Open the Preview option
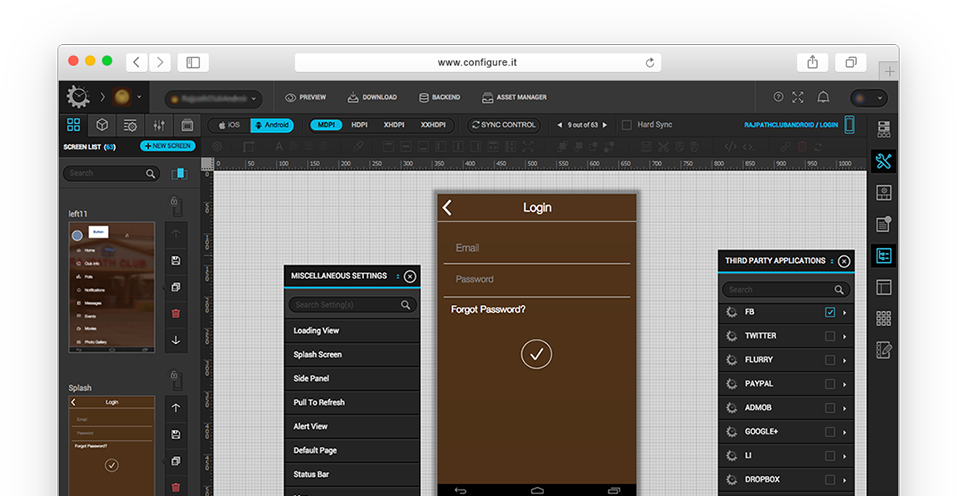Image resolution: width=957 pixels, height=496 pixels. tap(305, 98)
